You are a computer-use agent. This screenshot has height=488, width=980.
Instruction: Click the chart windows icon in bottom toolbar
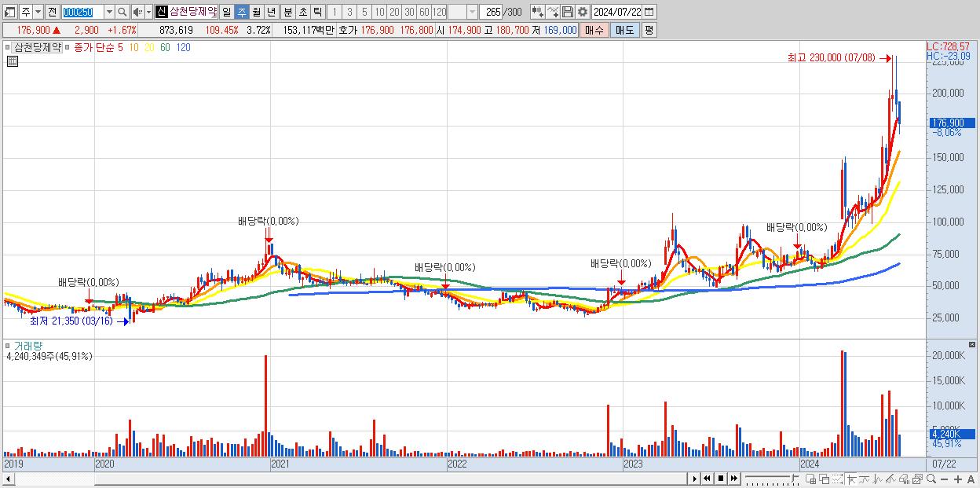coord(917,479)
